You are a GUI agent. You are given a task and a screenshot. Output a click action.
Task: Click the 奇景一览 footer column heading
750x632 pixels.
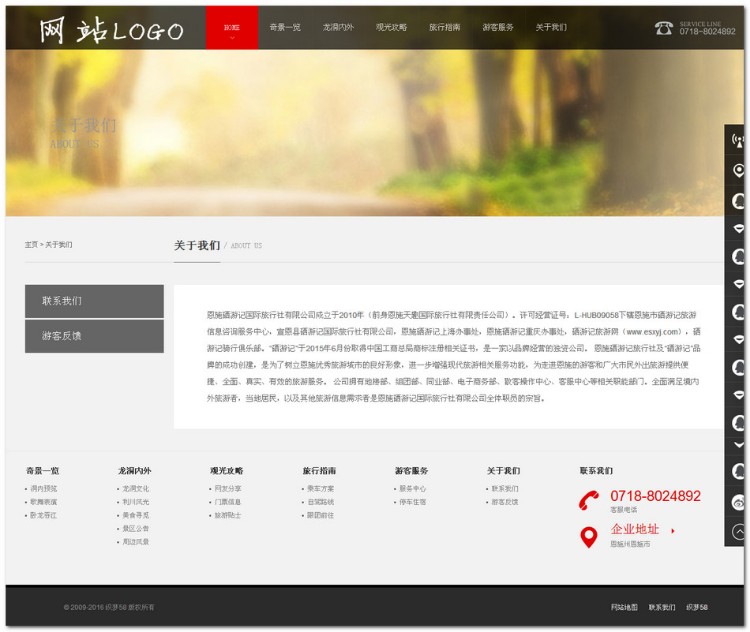click(43, 471)
